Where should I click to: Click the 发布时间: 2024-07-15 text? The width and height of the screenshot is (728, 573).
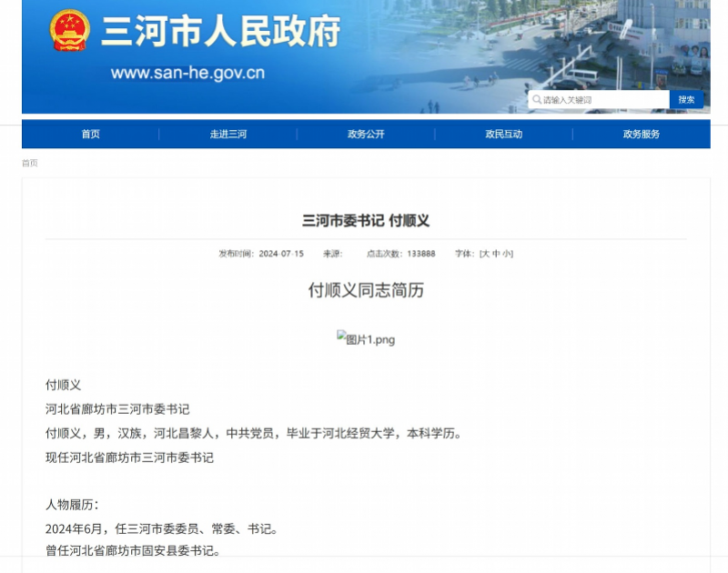pos(261,254)
